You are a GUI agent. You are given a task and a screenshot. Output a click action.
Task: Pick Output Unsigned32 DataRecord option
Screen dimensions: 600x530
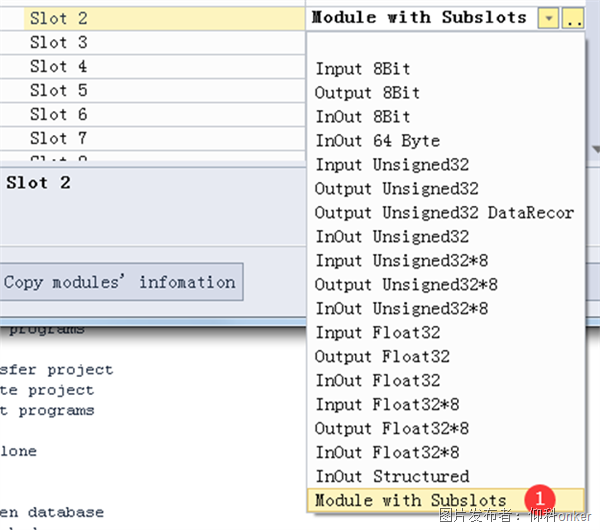pyautogui.click(x=444, y=213)
